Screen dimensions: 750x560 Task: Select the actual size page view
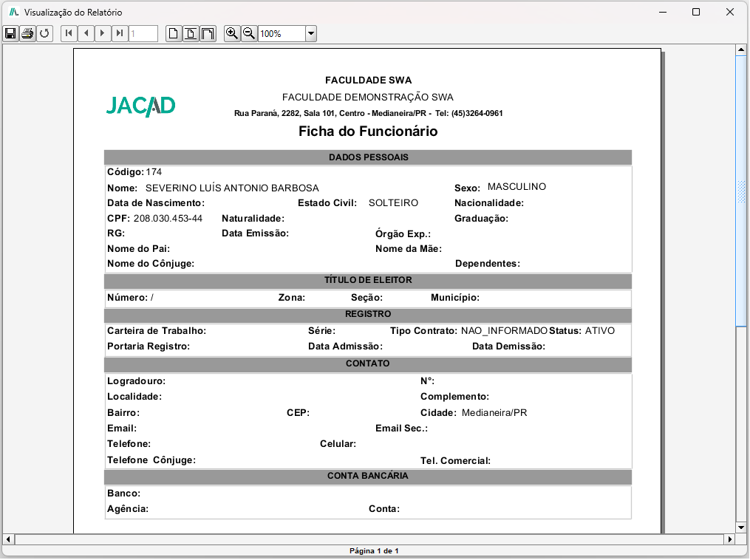click(x=174, y=33)
